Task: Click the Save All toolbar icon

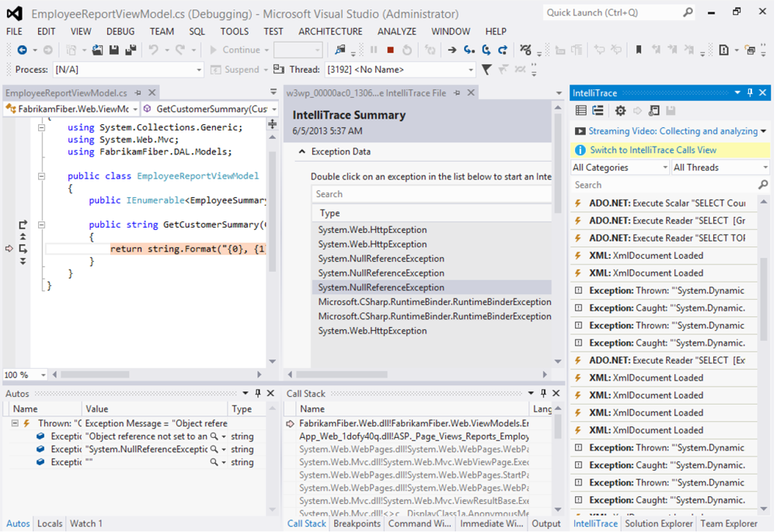Action: pos(130,50)
